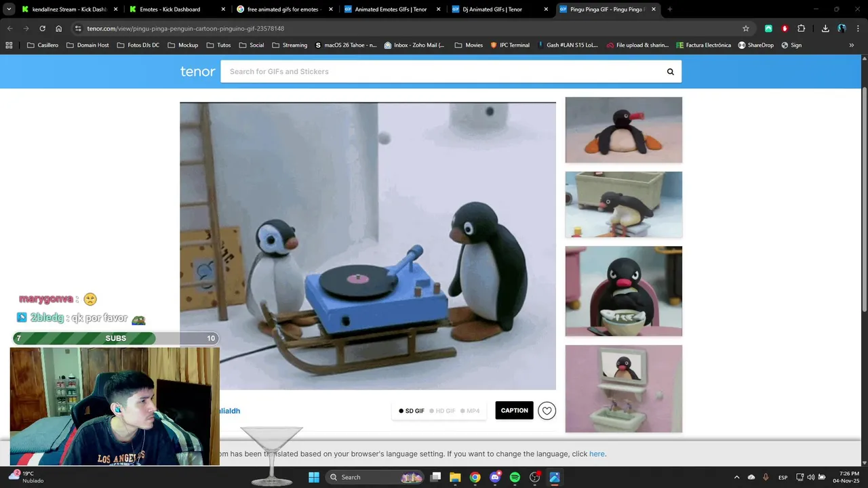View site information icon in address bar
Viewport: 868px width, 488px height.
(78, 28)
